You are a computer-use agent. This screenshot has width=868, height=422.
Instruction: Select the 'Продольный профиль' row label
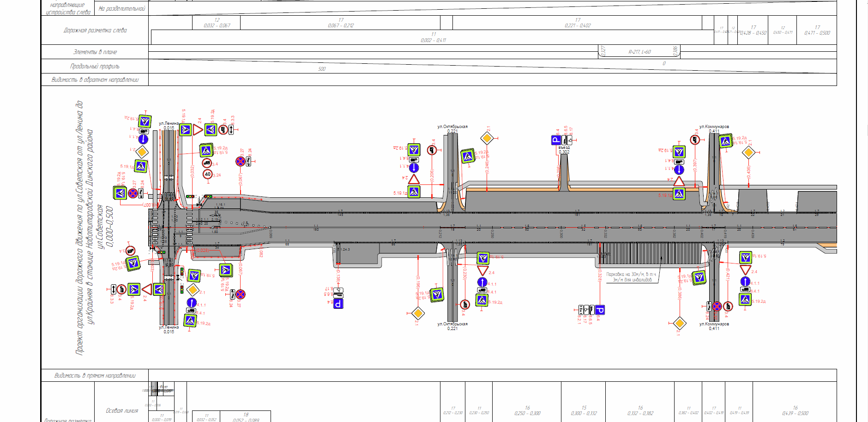click(95, 66)
